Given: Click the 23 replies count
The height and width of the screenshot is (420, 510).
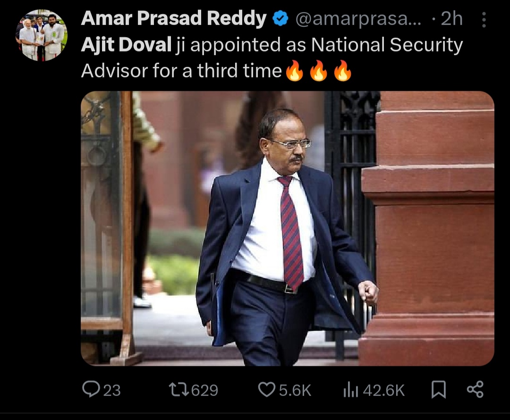Looking at the screenshot, I should tap(112, 390).
